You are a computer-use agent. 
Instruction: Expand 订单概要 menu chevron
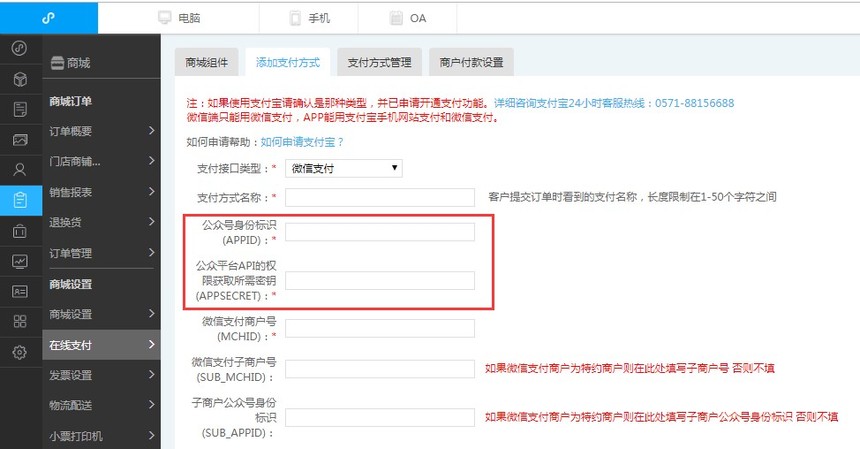(152, 130)
